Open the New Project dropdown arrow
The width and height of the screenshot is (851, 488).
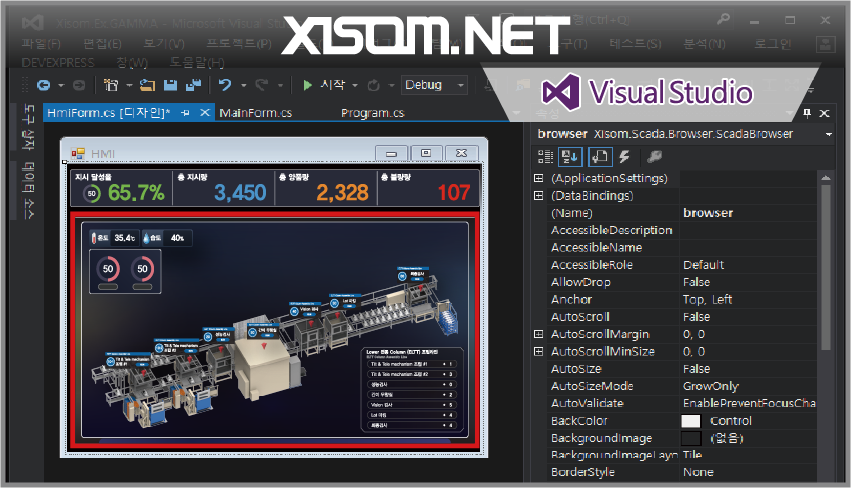[x=129, y=86]
